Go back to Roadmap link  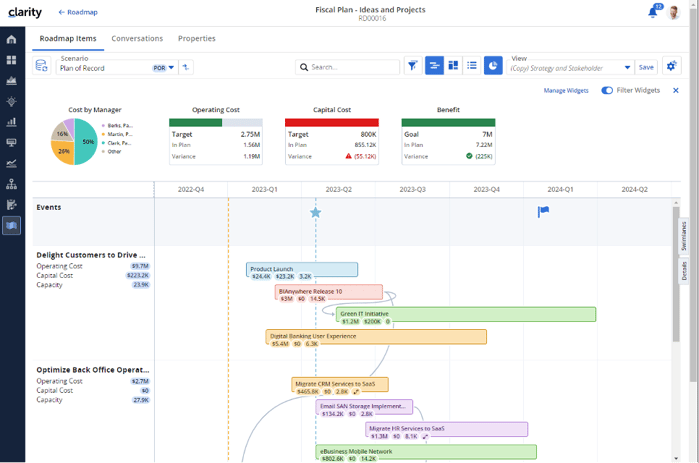click(78, 12)
